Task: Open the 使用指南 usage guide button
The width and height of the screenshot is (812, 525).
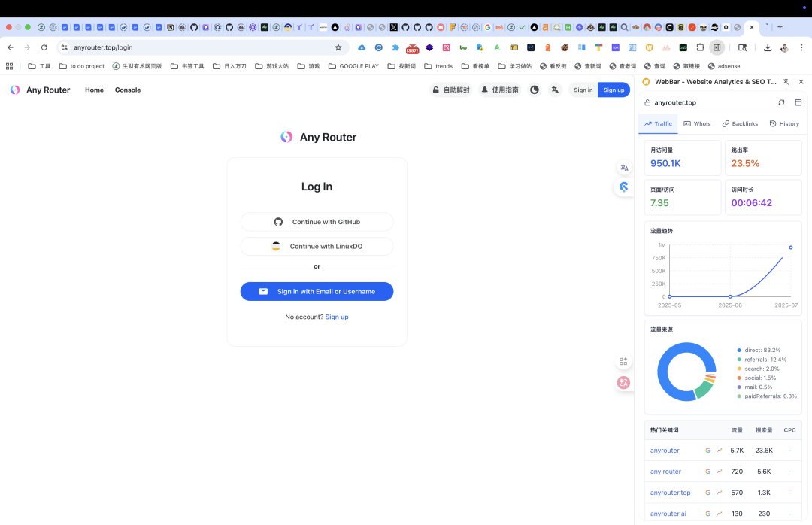Action: (x=500, y=90)
